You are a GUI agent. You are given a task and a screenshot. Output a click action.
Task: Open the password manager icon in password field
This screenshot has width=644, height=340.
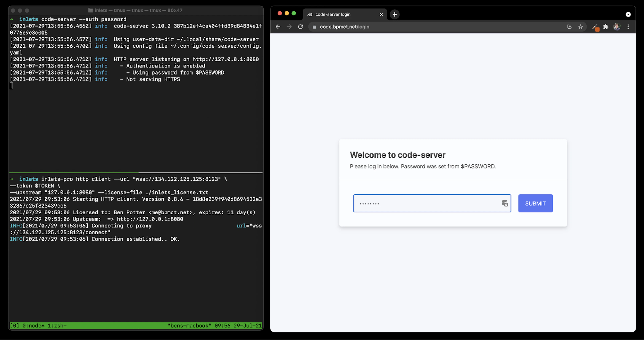coord(505,203)
